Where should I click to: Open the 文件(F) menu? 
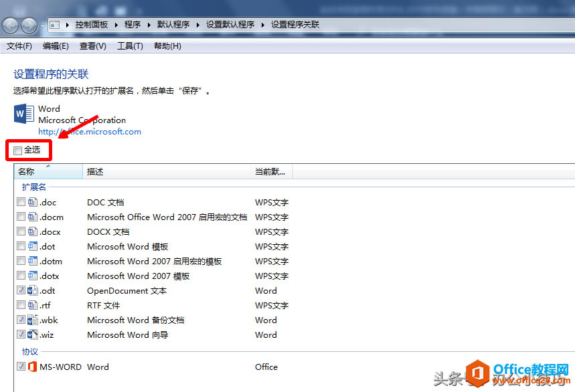pos(19,46)
